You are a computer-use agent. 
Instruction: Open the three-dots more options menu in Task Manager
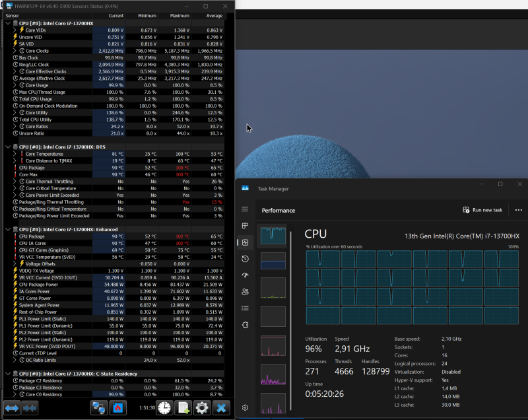[519, 210]
